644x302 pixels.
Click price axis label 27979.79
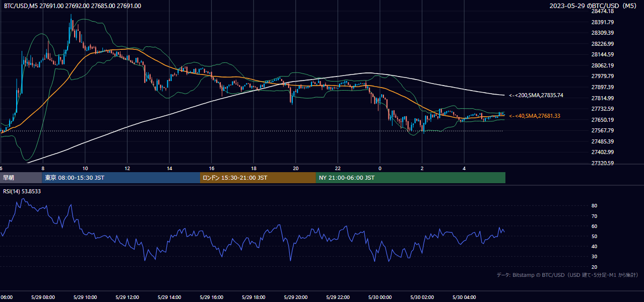[x=602, y=76]
